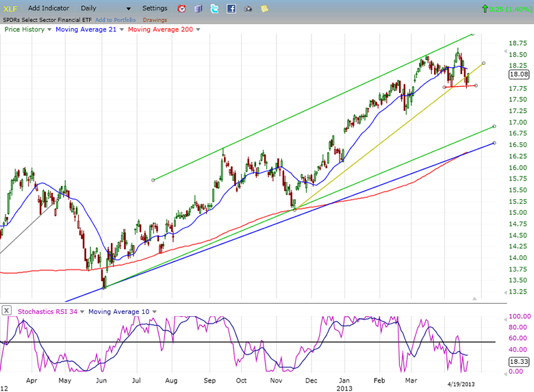Close the Stochastics RSI indicator panel
This screenshot has height=392, width=534.
coord(6,311)
